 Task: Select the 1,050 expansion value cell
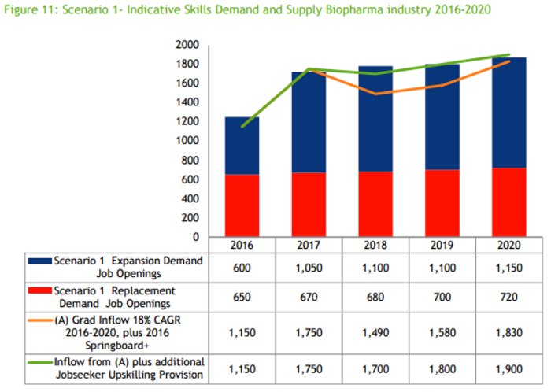tap(309, 268)
